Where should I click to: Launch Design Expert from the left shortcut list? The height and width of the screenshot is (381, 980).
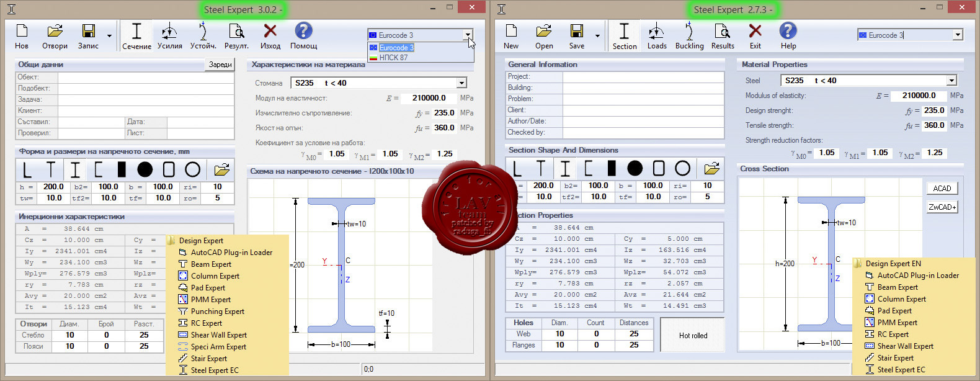tap(201, 241)
